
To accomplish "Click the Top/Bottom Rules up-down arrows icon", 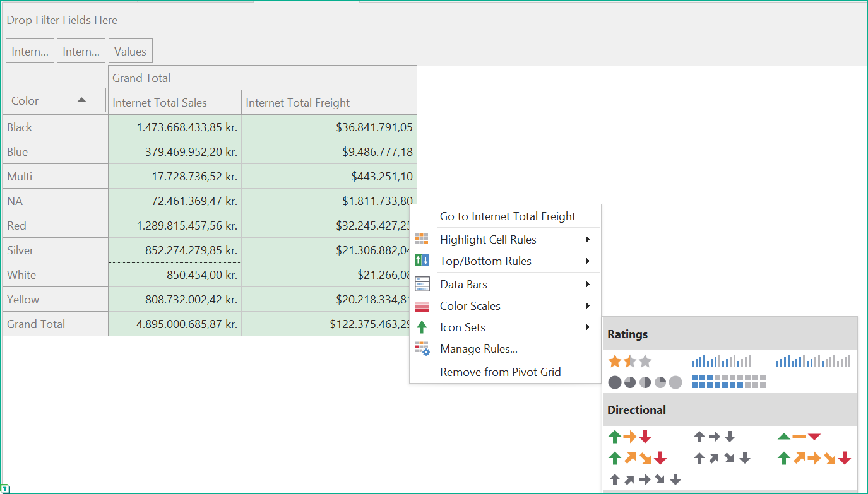I will coord(422,261).
